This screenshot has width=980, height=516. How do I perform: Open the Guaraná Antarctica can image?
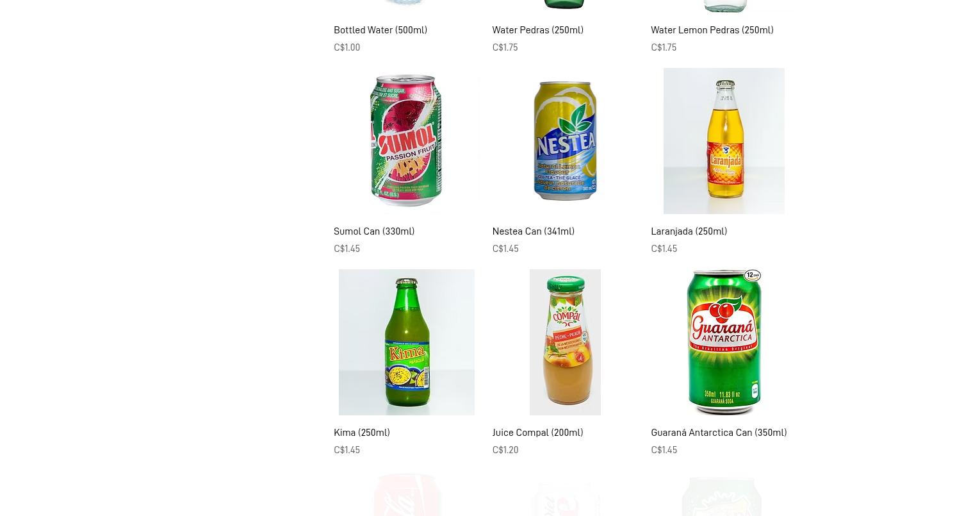[x=724, y=342]
